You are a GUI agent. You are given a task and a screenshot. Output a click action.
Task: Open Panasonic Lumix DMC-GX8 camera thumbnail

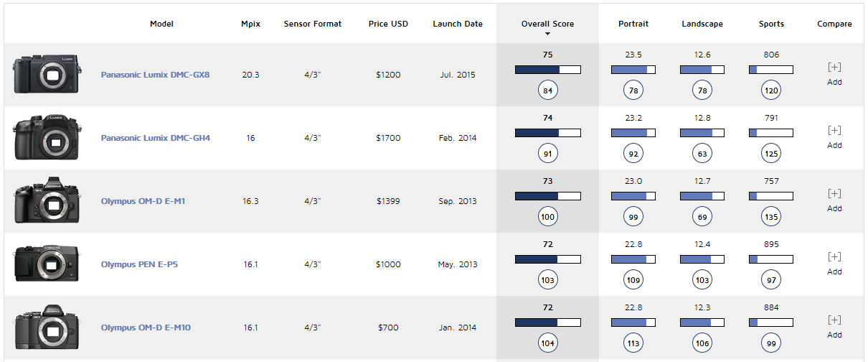47,75
